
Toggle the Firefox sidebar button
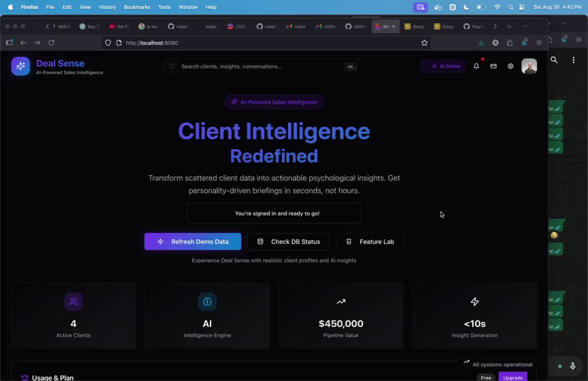click(x=10, y=43)
